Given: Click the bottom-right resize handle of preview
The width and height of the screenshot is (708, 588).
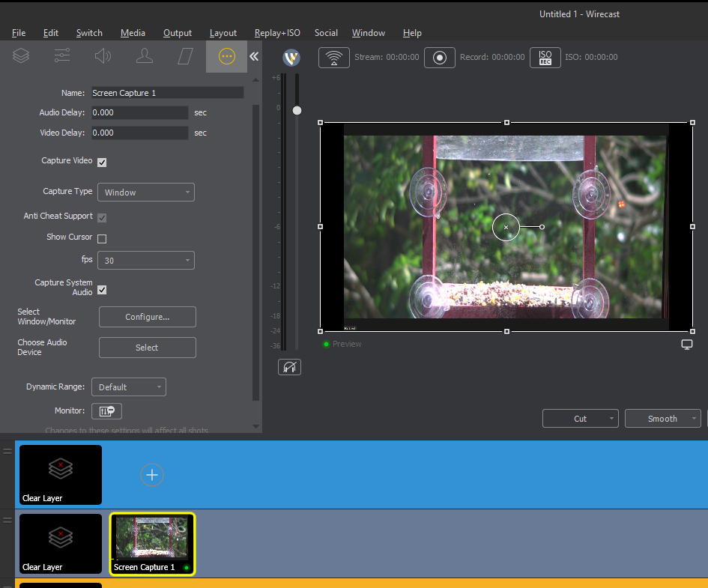Looking at the screenshot, I should pos(693,331).
